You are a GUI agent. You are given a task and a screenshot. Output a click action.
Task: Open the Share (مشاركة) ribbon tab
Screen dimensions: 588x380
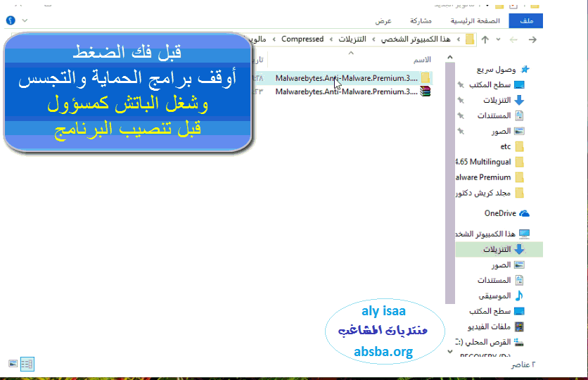point(421,21)
